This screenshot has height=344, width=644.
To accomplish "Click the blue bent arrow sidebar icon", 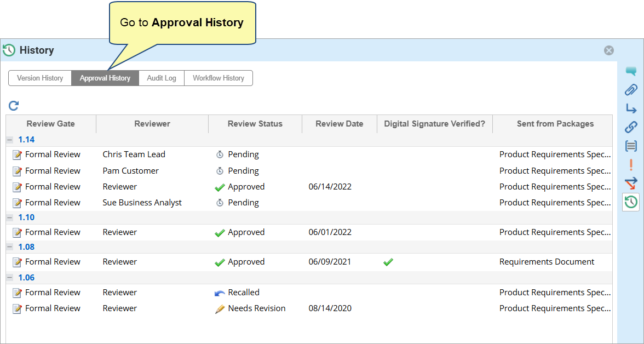I will point(631,108).
